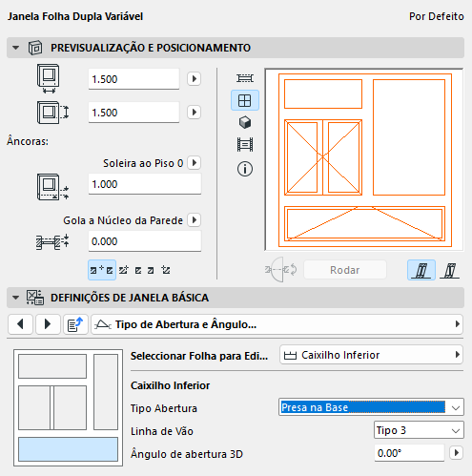The width and height of the screenshot is (472, 476).
Task: Click the sill height 1.000 field
Action: pyautogui.click(x=145, y=184)
